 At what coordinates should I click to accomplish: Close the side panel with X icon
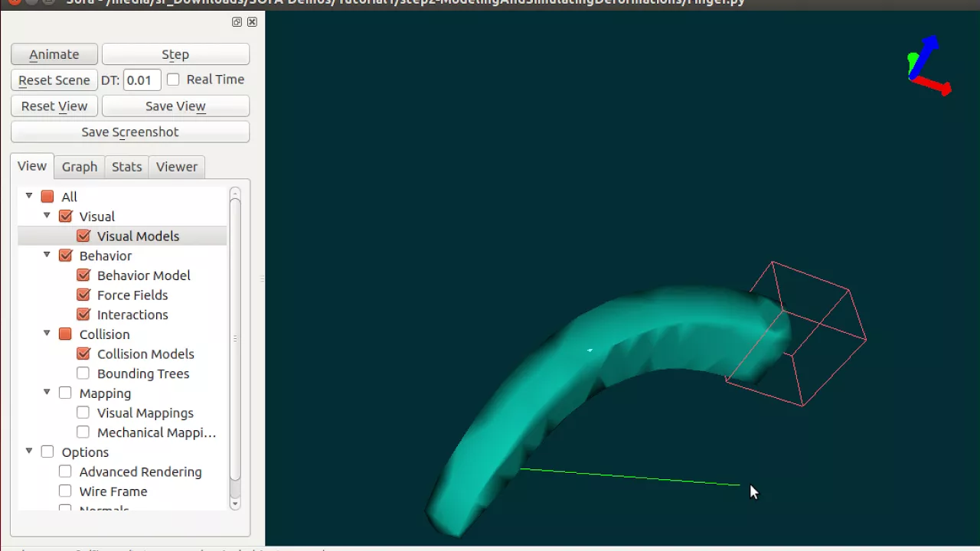(252, 22)
